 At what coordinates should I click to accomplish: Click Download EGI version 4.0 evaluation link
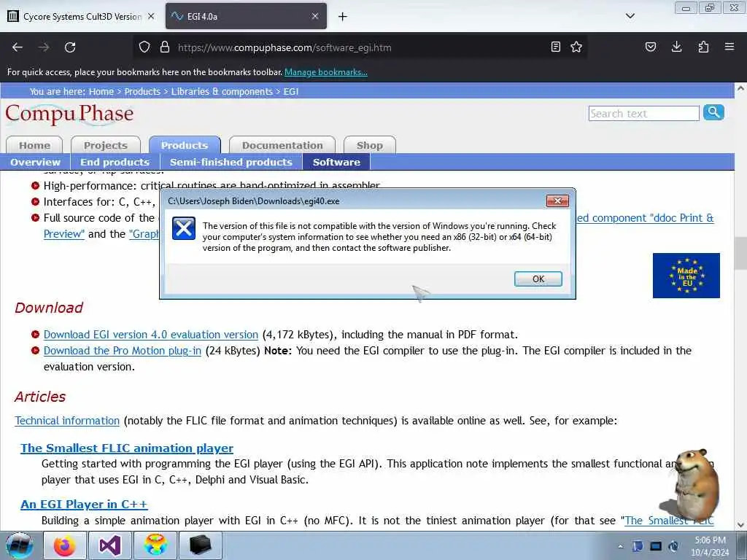[x=150, y=335]
